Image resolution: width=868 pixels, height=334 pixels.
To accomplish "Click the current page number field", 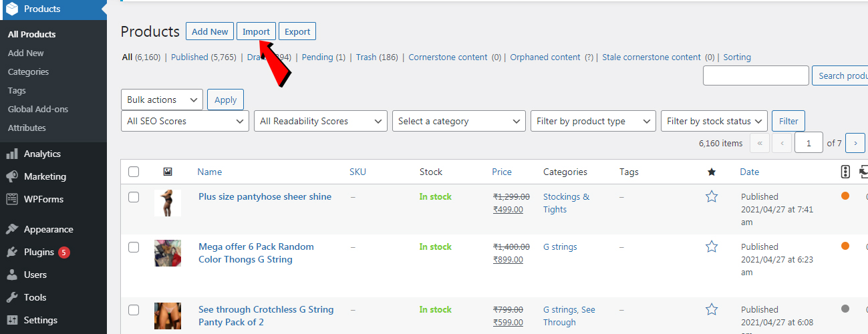I will 809,143.
